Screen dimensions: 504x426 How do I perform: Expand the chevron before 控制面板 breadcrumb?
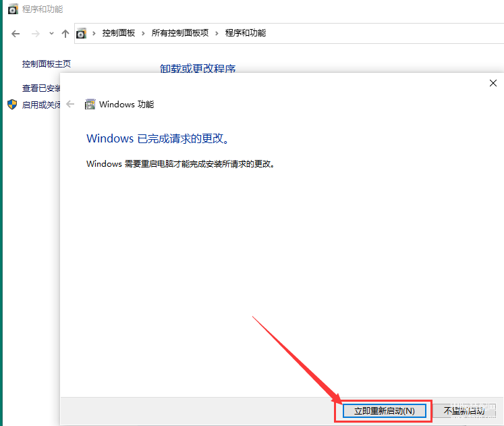[x=94, y=33]
